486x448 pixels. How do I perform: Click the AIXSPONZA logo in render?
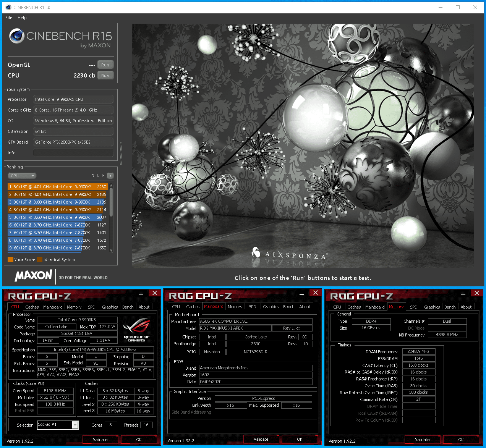coord(290,253)
